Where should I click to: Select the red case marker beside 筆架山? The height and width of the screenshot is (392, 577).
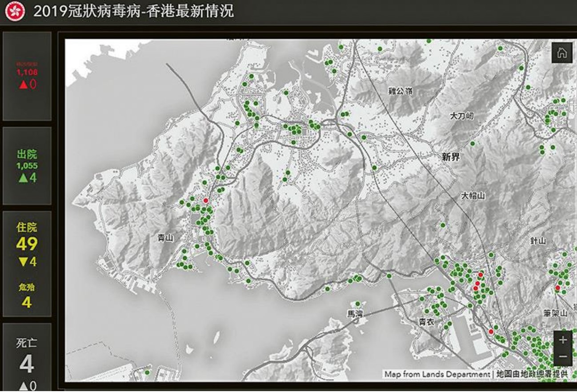click(557, 288)
